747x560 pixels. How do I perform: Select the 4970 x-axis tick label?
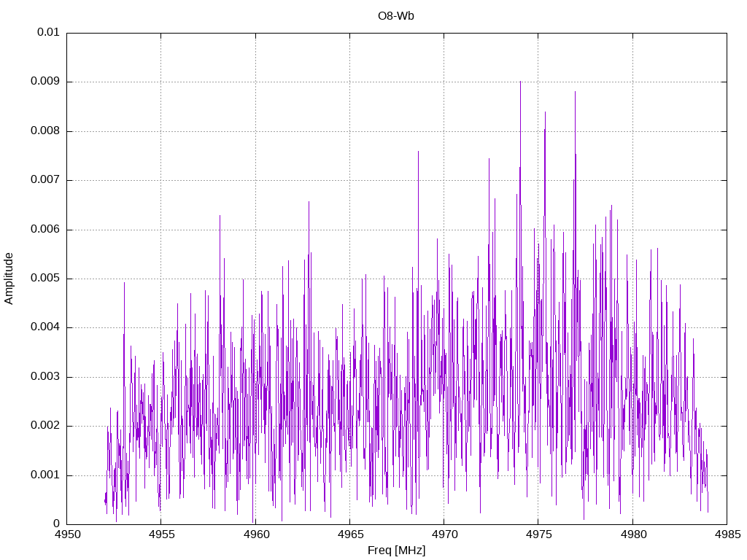pyautogui.click(x=444, y=535)
